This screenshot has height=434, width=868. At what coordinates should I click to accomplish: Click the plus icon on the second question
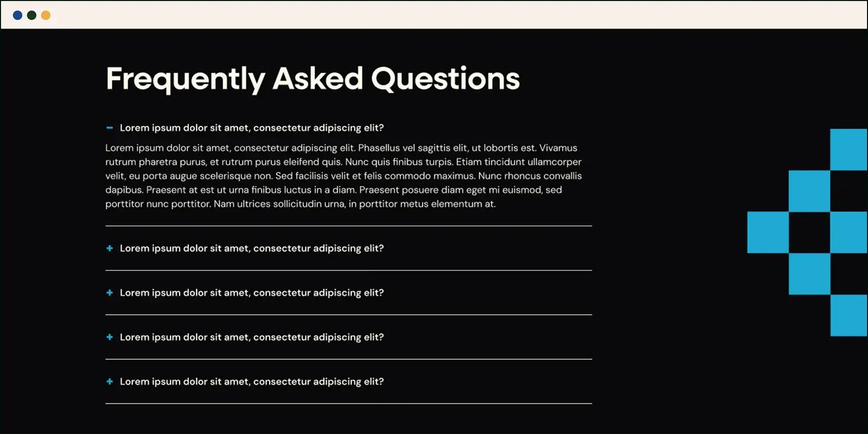(109, 248)
